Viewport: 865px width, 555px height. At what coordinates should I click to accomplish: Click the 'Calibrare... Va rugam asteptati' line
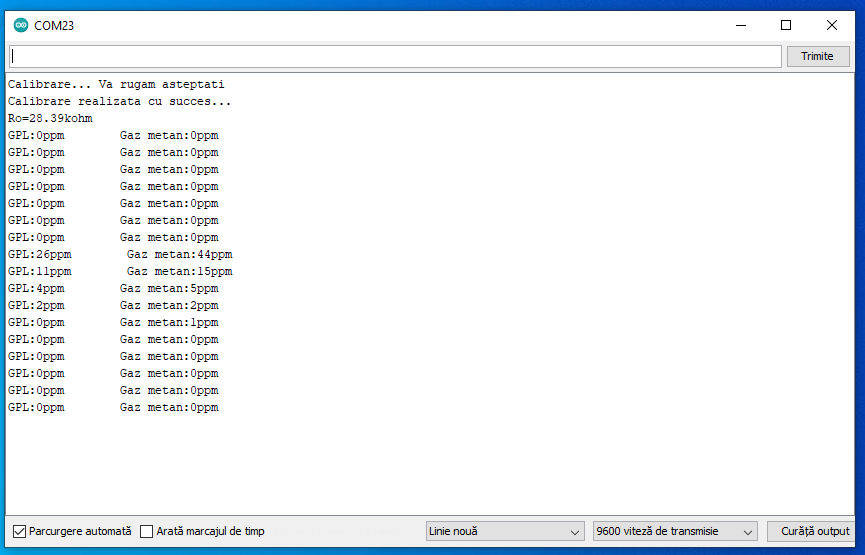[x=116, y=85]
